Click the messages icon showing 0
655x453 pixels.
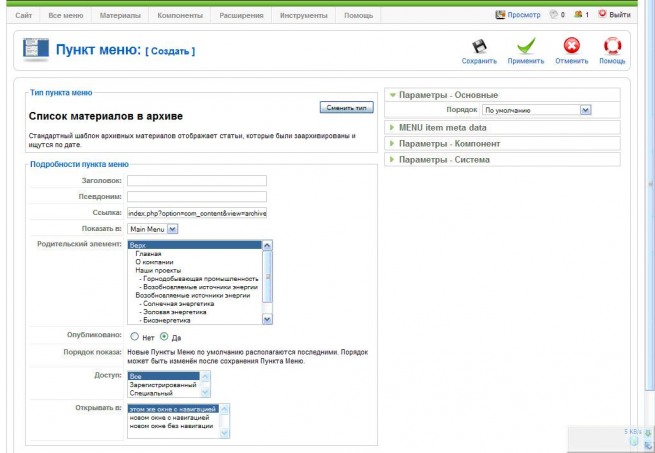click(x=554, y=15)
